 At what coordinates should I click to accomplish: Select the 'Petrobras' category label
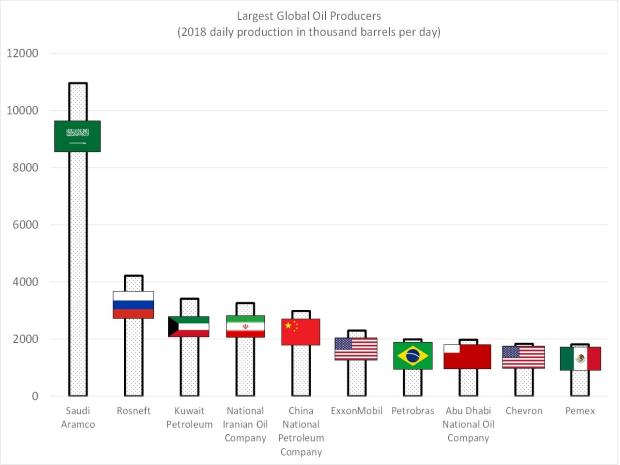(x=412, y=410)
